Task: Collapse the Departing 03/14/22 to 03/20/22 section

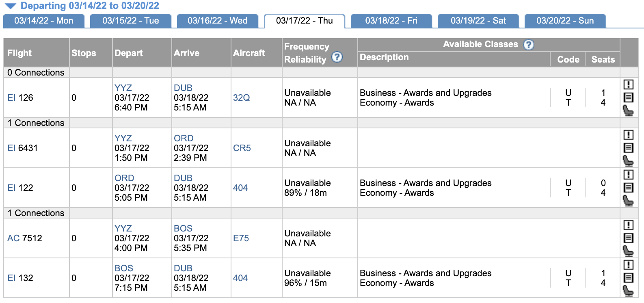Action: (11, 6)
